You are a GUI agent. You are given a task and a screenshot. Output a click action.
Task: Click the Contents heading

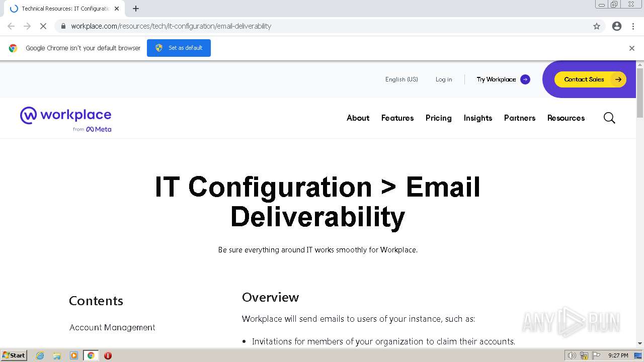[96, 301]
